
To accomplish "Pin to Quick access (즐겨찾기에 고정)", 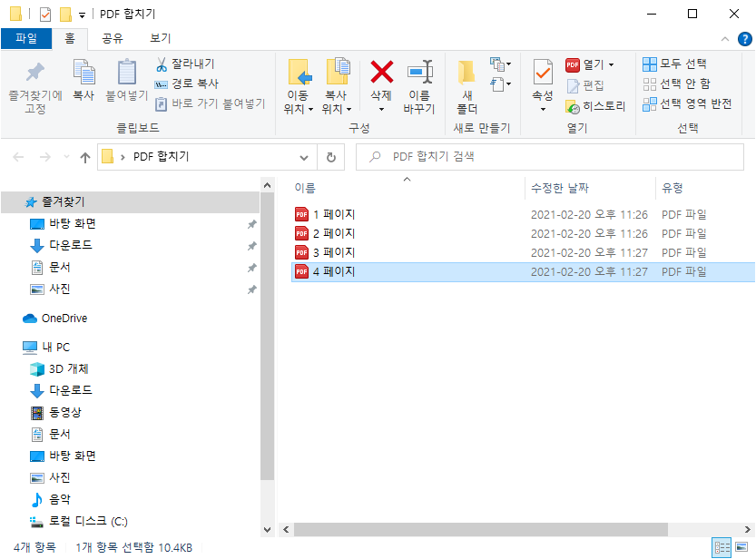I will [x=35, y=86].
